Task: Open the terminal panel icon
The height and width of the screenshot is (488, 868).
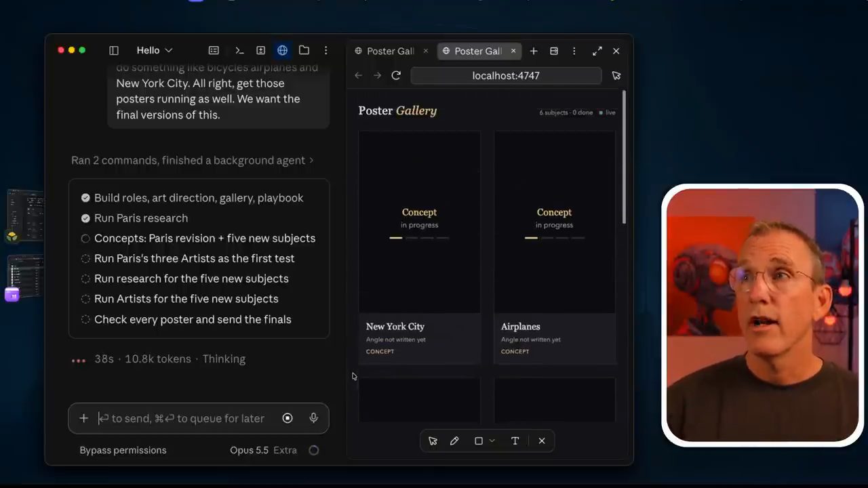Action: (x=239, y=50)
